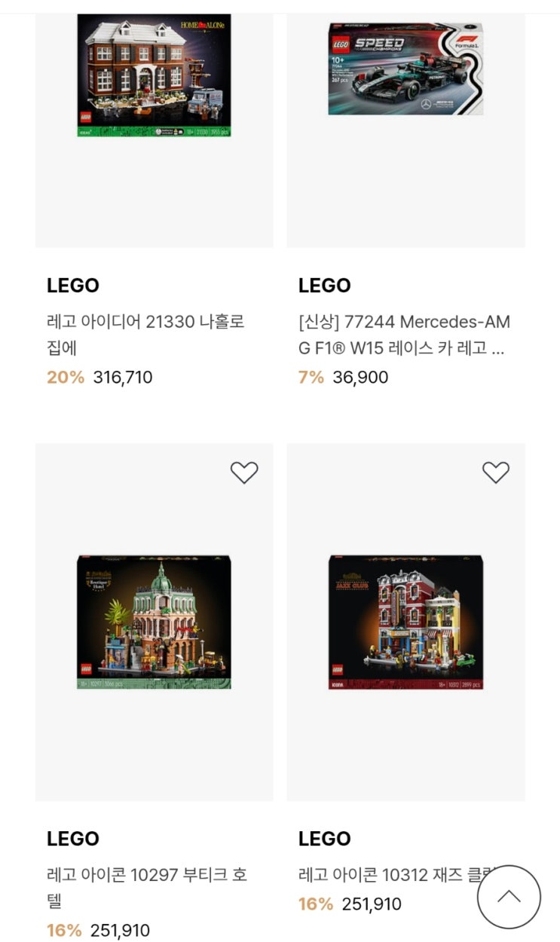This screenshot has height=942, width=560.
Task: Open the Mercedes-AMG F1 Speed Champions image
Action: point(405,69)
